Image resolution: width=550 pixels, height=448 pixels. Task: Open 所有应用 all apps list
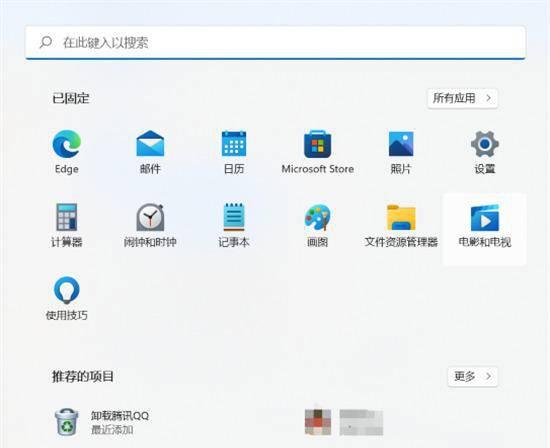coord(462,98)
